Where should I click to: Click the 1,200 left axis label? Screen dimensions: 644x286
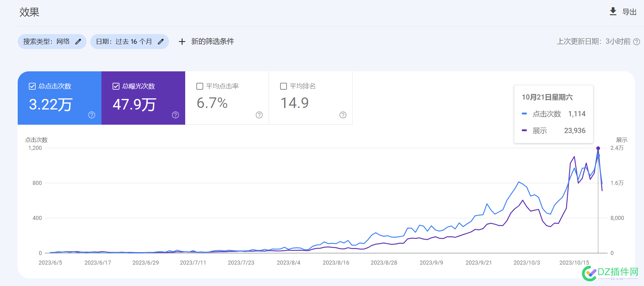[x=35, y=148]
